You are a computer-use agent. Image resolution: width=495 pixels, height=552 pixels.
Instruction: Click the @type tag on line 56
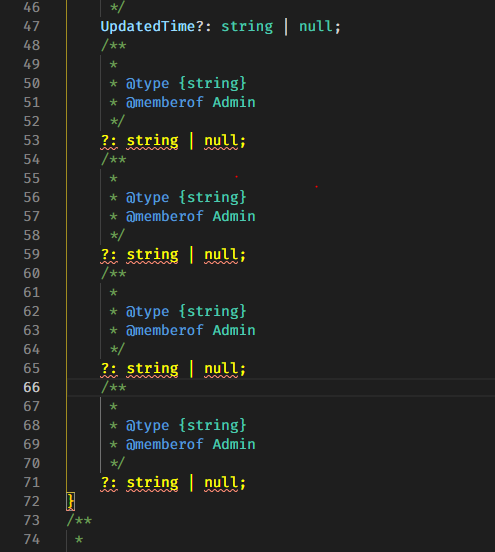click(x=148, y=197)
